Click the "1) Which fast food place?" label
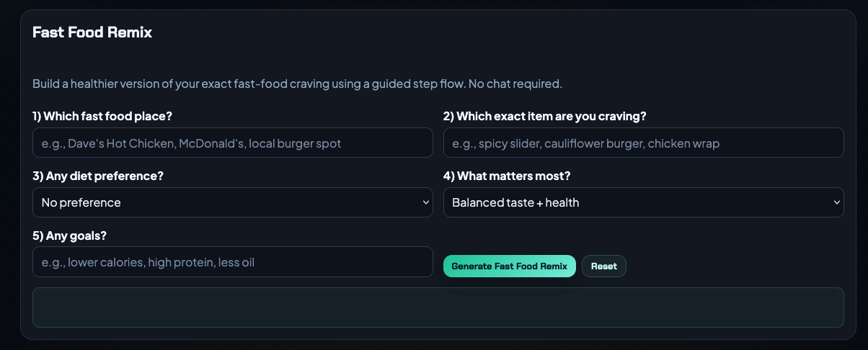This screenshot has height=350, width=868. click(x=102, y=116)
